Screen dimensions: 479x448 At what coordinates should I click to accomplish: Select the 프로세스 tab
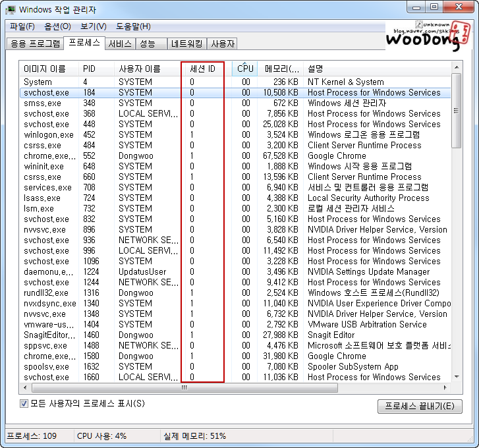[x=84, y=42]
